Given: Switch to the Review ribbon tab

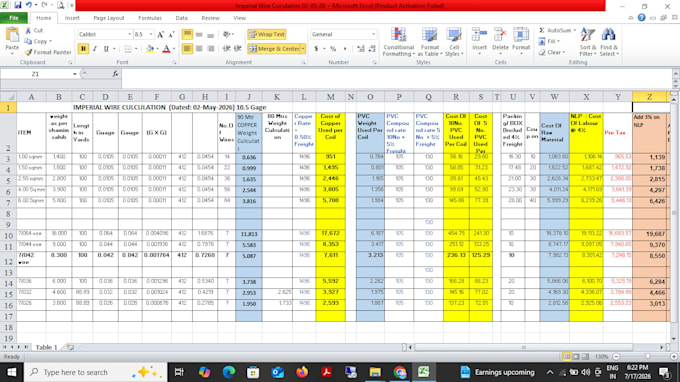Looking at the screenshot, I should pyautogui.click(x=210, y=18).
